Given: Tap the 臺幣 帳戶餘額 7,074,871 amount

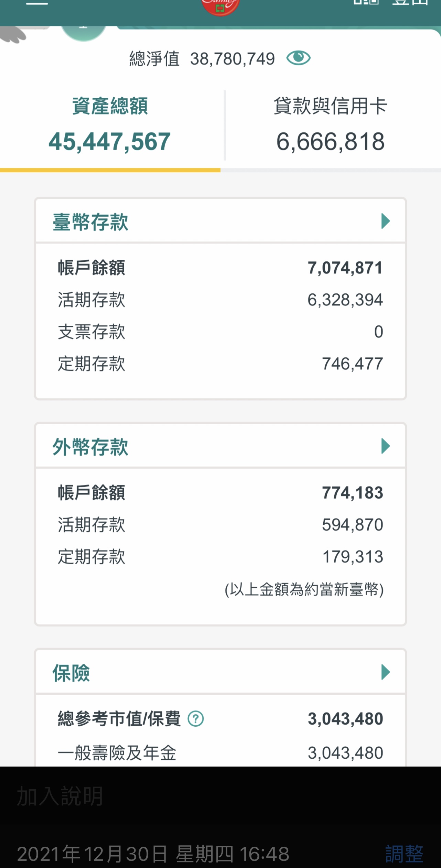Looking at the screenshot, I should pos(345,268).
